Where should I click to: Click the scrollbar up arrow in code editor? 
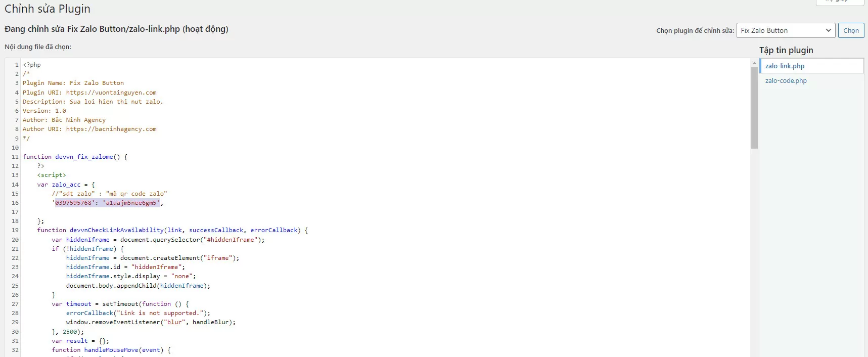coord(754,63)
